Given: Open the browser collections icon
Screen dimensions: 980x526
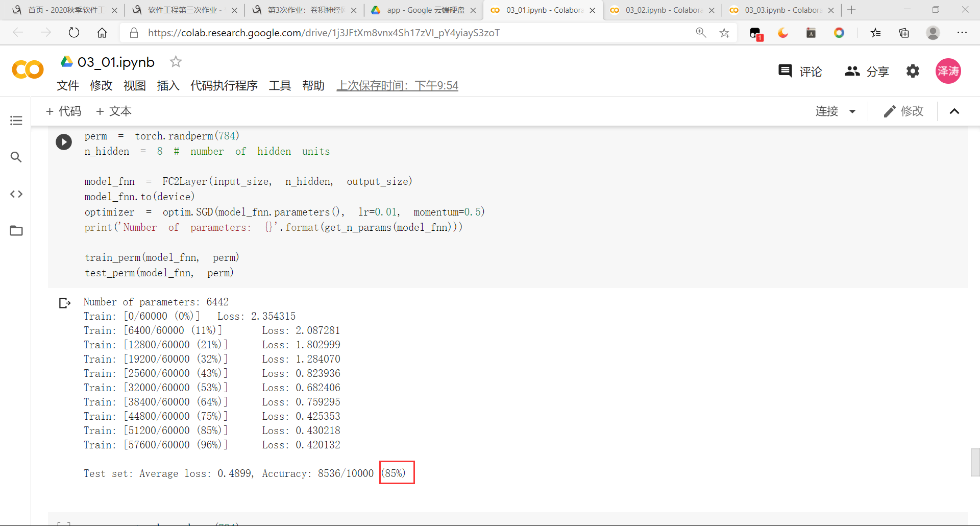Looking at the screenshot, I should click(904, 33).
